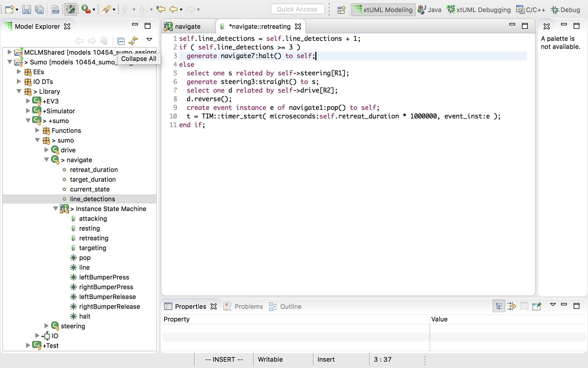Select the navigate::retreating editor tab
The width and height of the screenshot is (588, 368).
point(260,26)
